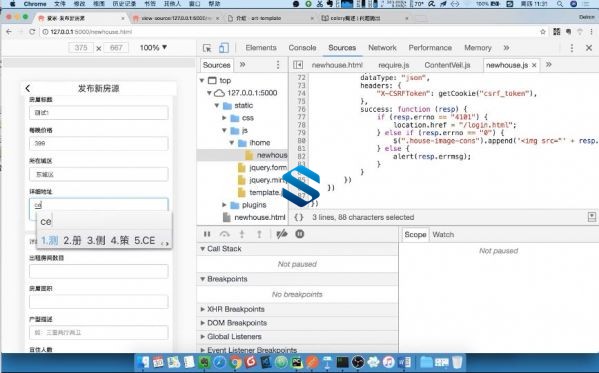The width and height of the screenshot is (599, 373).
Task: Open the template.js file in the tree
Action: (261, 192)
